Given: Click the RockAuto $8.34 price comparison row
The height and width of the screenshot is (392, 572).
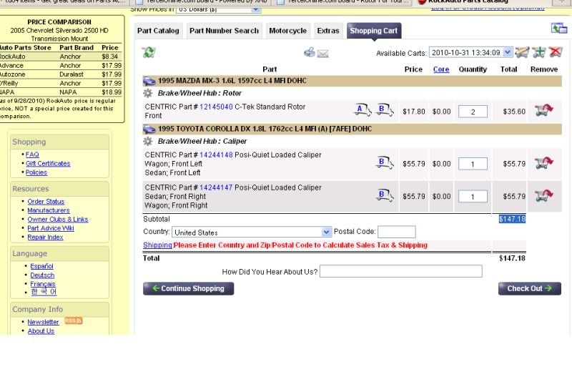Looking at the screenshot, I should point(61,57).
